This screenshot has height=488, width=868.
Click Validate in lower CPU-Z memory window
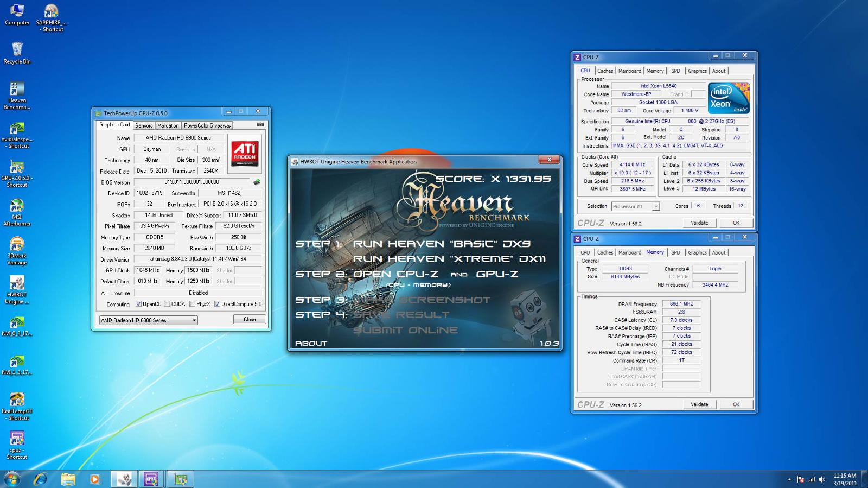click(x=699, y=404)
